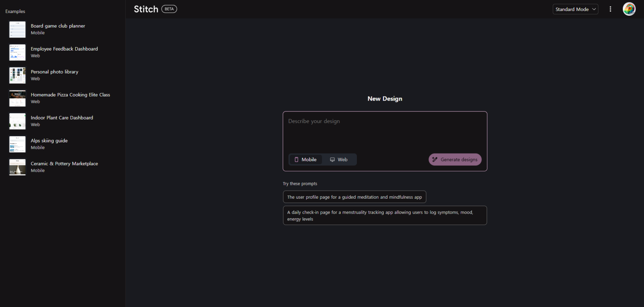The image size is (644, 307).
Task: Open Employee Feedback Dashboard thumbnail
Action: [17, 52]
